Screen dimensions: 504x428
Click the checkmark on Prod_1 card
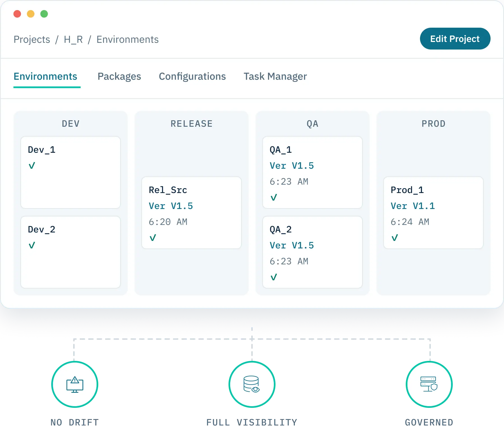(x=395, y=238)
